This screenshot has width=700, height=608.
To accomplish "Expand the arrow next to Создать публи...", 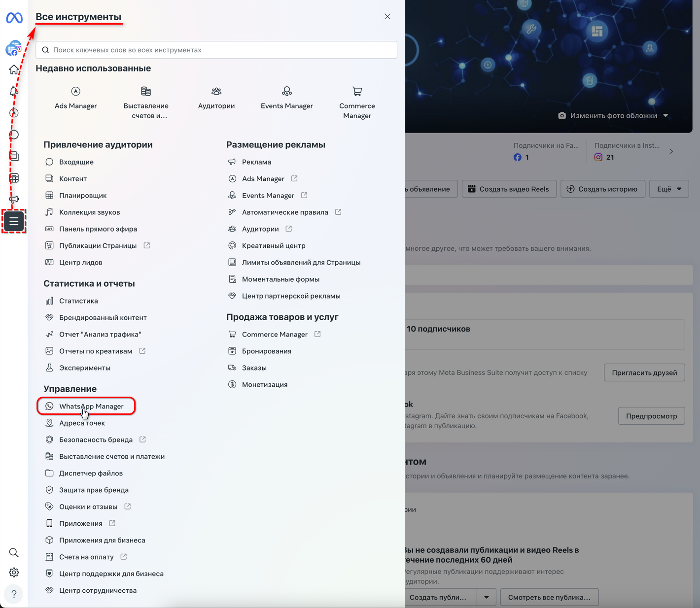I will click(x=486, y=597).
